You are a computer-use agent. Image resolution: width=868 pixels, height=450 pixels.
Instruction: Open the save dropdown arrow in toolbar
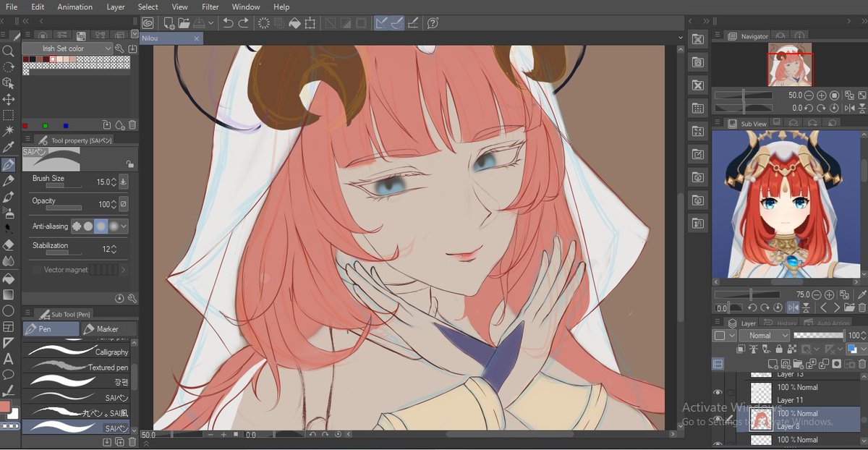tap(210, 23)
